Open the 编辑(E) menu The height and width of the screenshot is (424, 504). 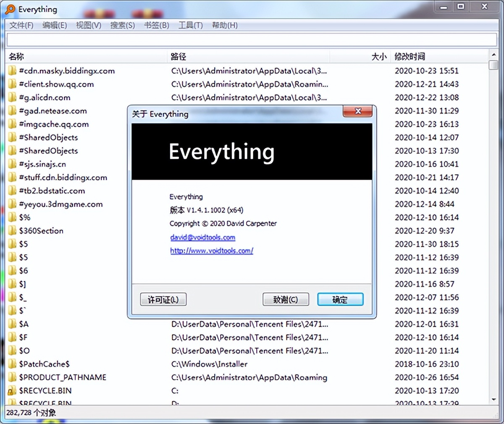pyautogui.click(x=55, y=25)
